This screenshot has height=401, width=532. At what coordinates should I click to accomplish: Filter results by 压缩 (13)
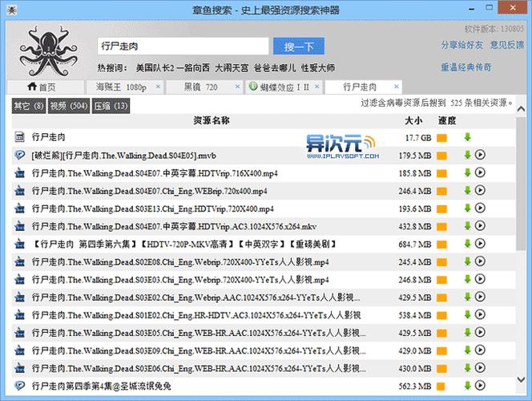click(x=111, y=106)
